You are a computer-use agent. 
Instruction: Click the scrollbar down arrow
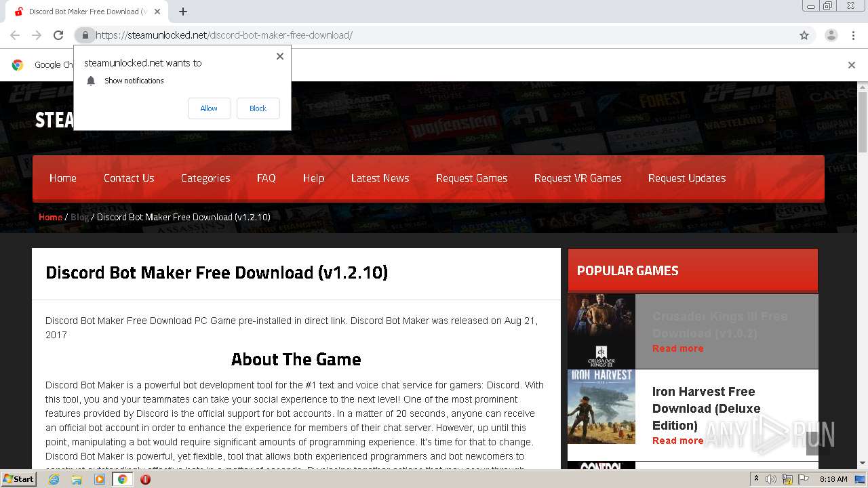(863, 464)
